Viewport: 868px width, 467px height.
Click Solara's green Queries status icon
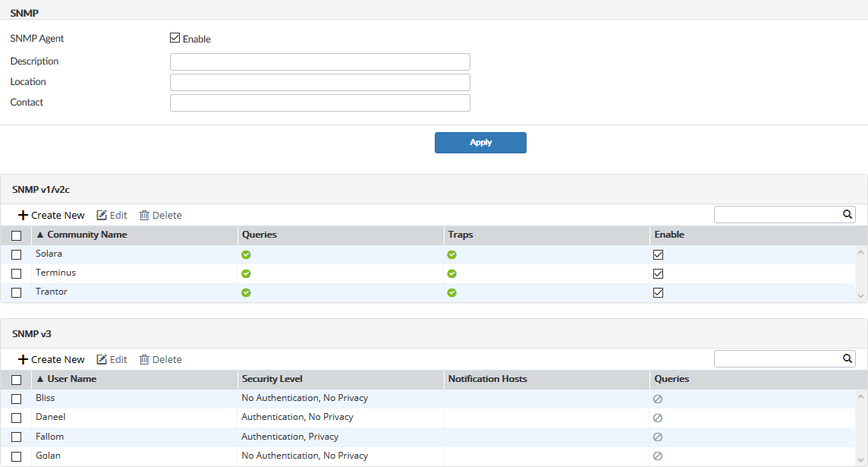coord(246,254)
